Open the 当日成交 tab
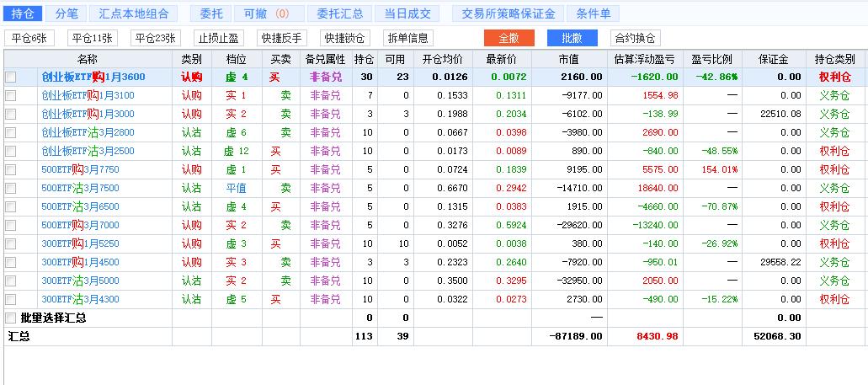 pos(407,13)
